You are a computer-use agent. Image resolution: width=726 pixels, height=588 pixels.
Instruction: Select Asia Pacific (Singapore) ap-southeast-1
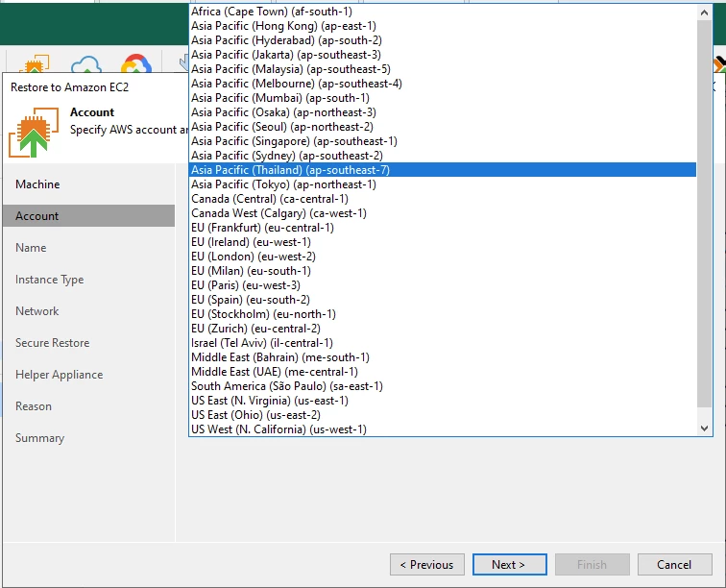tap(443, 141)
